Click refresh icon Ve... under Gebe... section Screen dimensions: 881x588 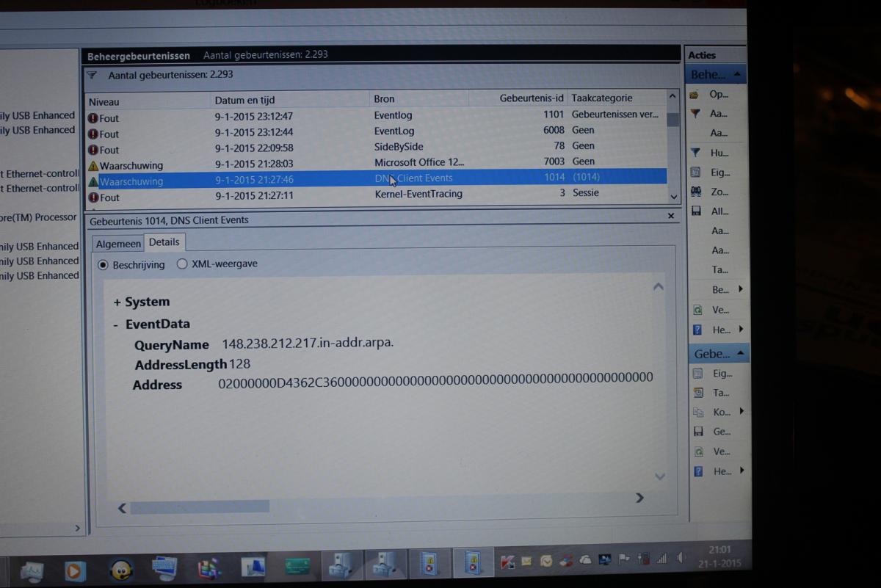tap(699, 451)
